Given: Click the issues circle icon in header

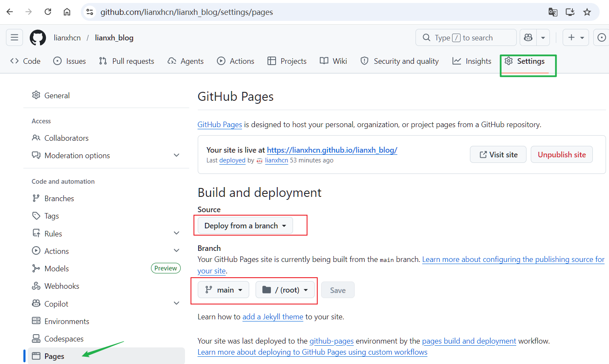Looking at the screenshot, I should 601,37.
